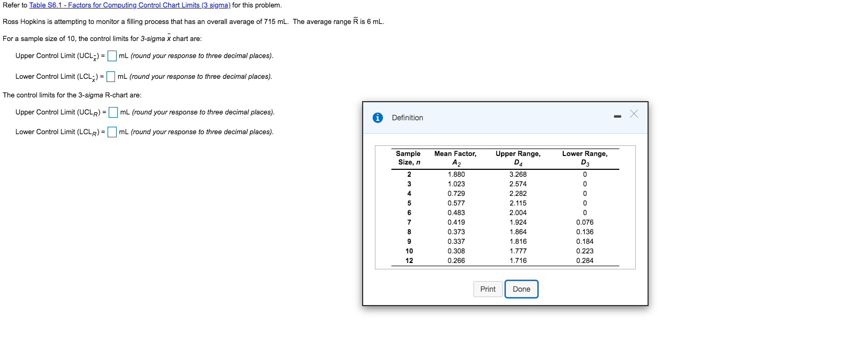Select the D4 value 1.716
The height and width of the screenshot is (337, 868).
pos(518,261)
